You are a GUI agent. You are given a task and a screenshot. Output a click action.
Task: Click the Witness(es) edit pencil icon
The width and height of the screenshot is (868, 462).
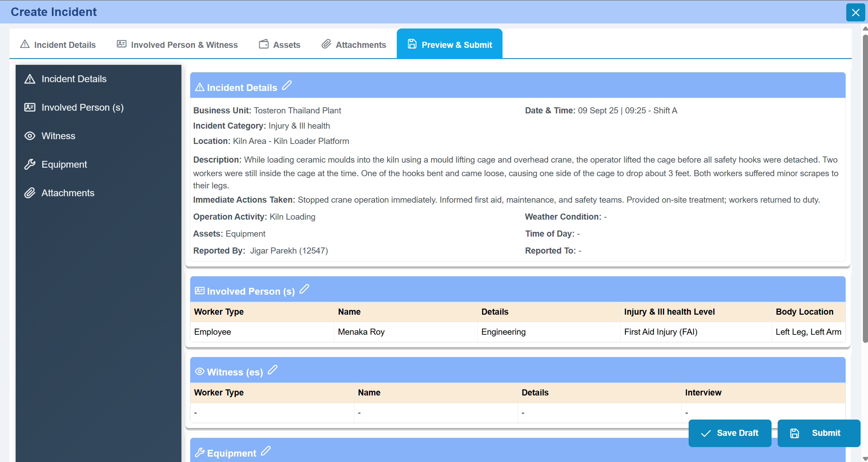point(272,370)
